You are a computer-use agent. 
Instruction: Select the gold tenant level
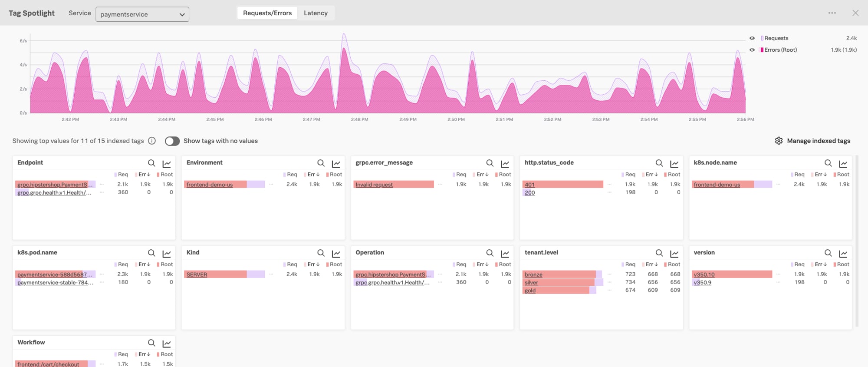coord(530,291)
